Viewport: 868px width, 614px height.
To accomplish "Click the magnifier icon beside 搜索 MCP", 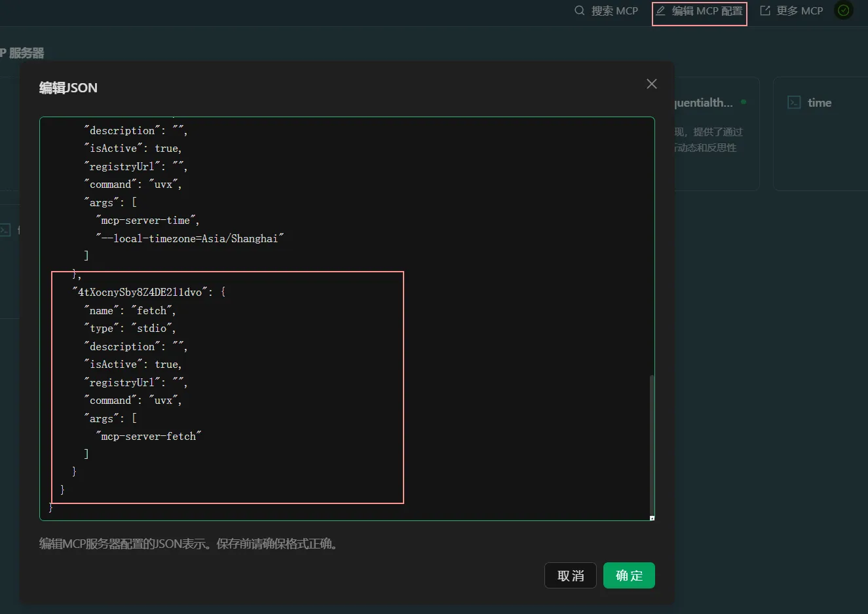I will tap(579, 10).
